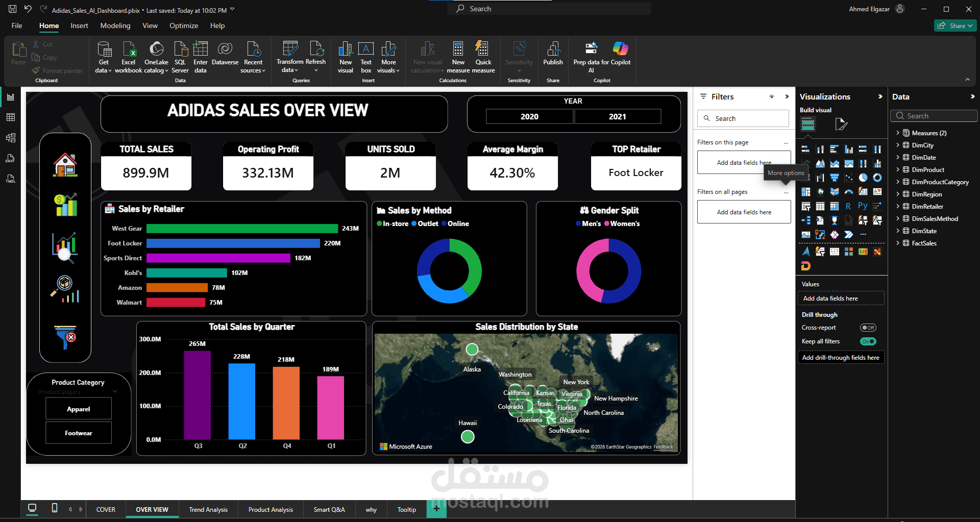Choose the Treemap visual
980x522 pixels.
point(806,192)
